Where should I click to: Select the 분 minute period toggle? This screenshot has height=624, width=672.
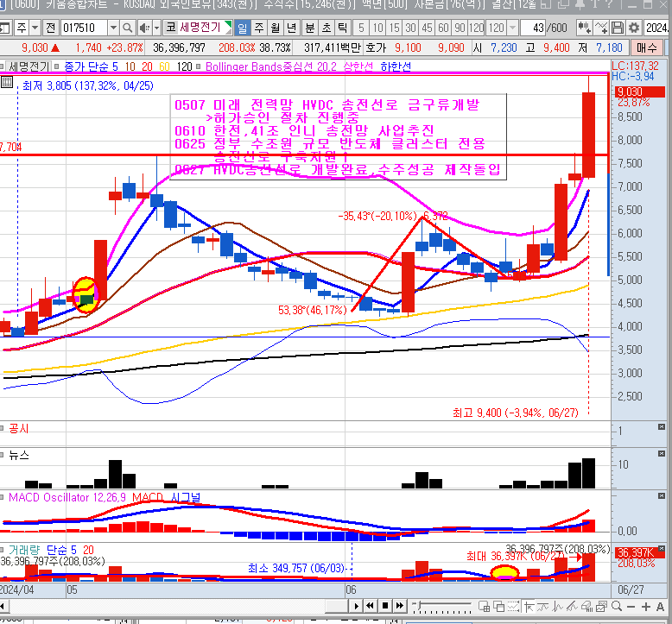(310, 28)
